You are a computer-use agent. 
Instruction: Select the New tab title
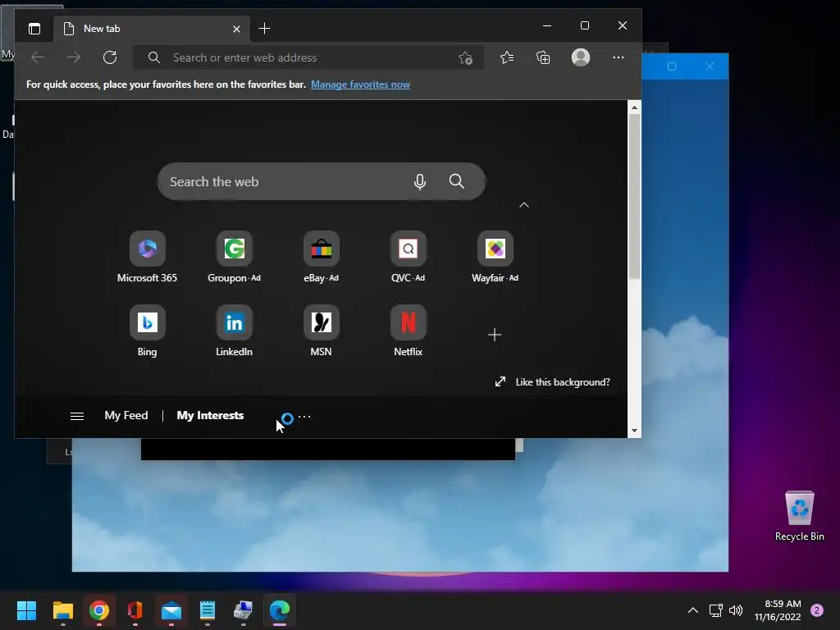[102, 29]
